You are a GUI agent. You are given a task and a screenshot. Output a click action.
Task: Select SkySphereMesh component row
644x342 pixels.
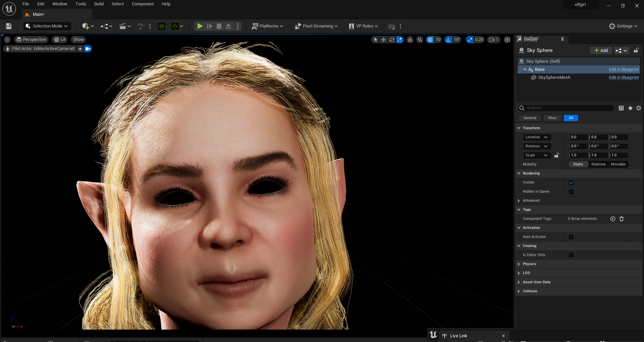[x=579, y=78]
